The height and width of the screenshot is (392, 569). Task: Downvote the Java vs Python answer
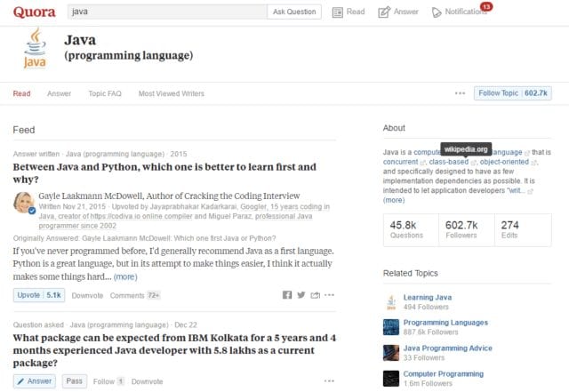(x=87, y=295)
